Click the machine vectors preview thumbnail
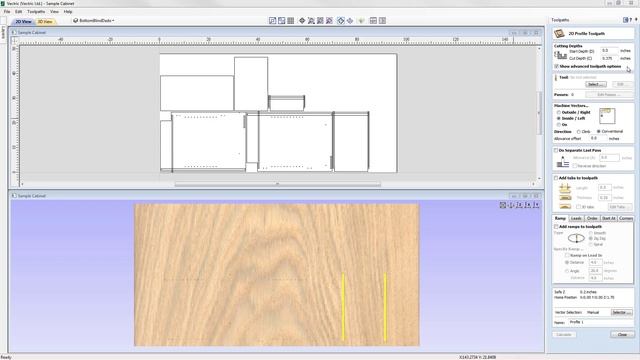The height and width of the screenshot is (360, 640). [607, 116]
